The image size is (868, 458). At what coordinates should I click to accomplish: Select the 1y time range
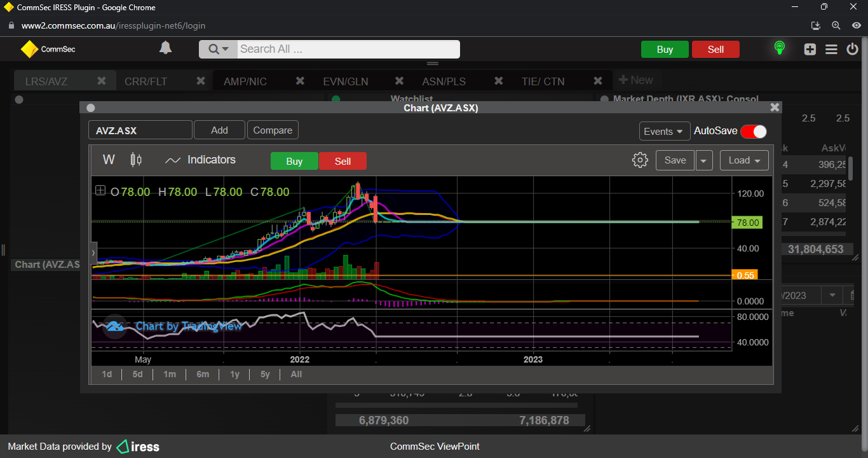point(234,375)
